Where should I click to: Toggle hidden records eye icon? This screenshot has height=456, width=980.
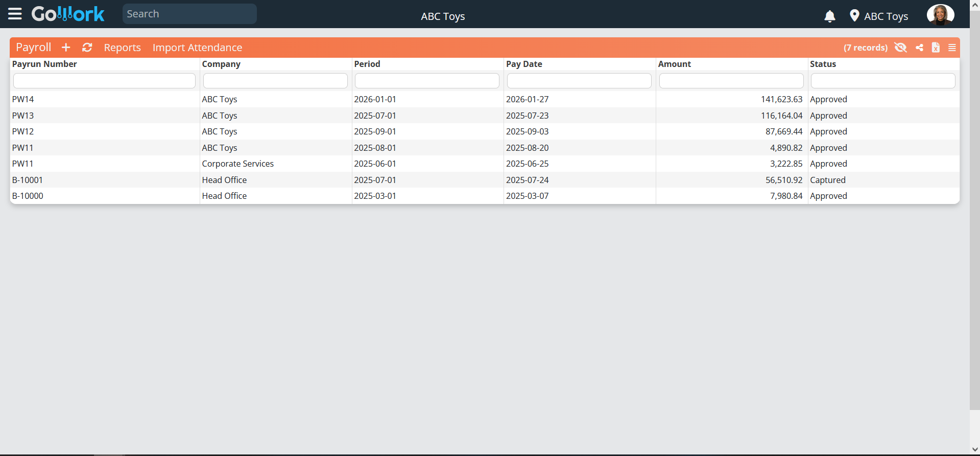pyautogui.click(x=900, y=48)
